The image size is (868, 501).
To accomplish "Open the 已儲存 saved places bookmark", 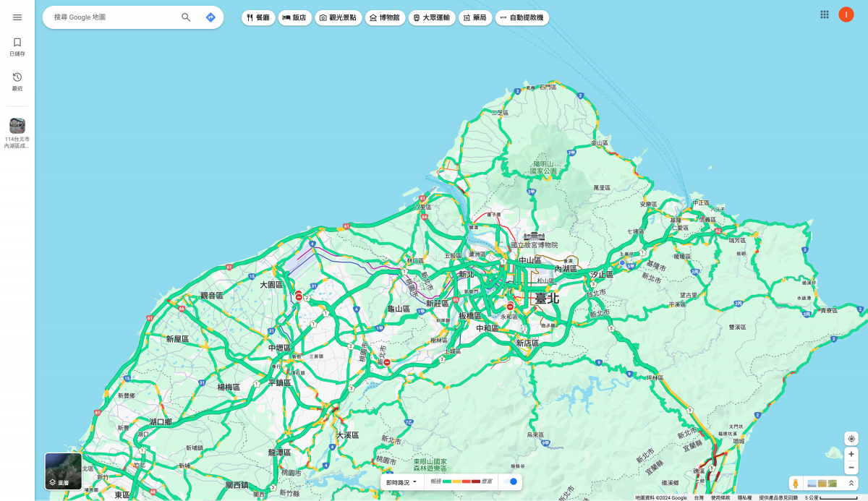I will [17, 47].
